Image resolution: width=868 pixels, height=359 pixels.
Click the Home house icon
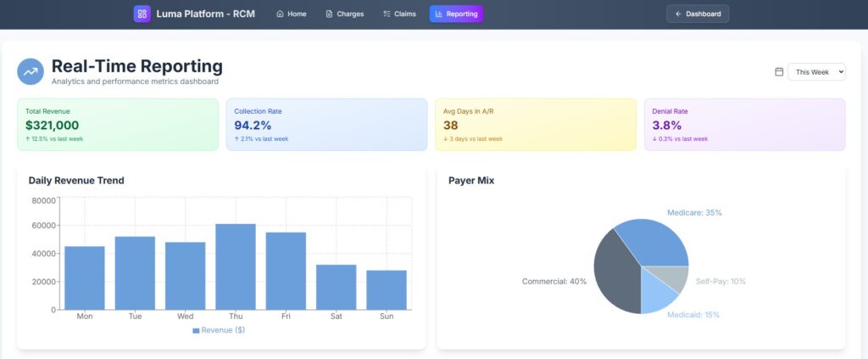coord(281,14)
